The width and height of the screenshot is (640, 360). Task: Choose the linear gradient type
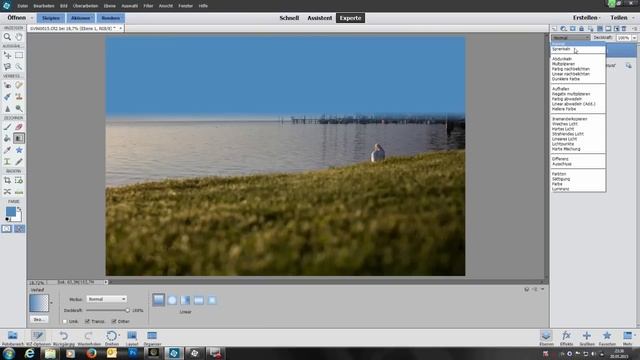point(158,300)
